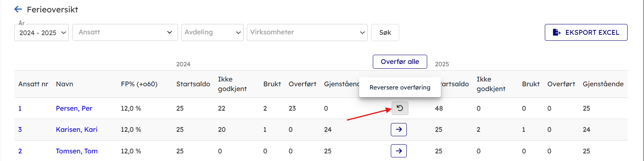The width and height of the screenshot is (644, 161).
Task: Click employee number 2 link
Action: point(20,151)
